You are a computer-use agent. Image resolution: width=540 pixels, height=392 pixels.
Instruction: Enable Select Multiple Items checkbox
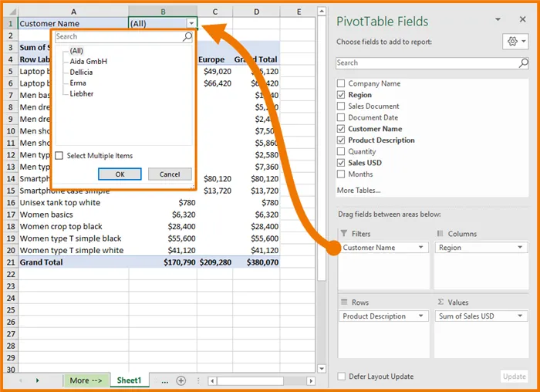59,156
